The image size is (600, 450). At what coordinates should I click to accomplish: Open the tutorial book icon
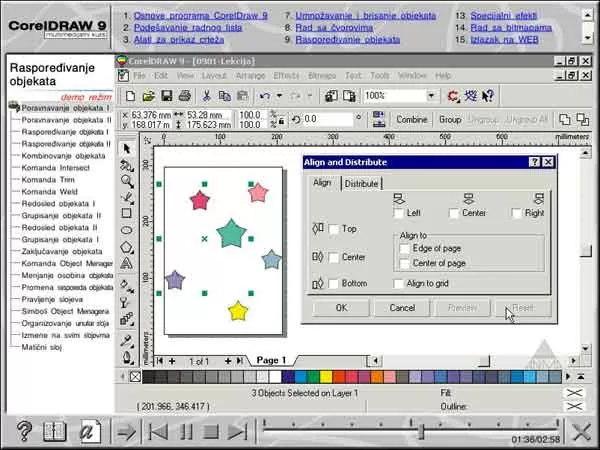click(54, 431)
